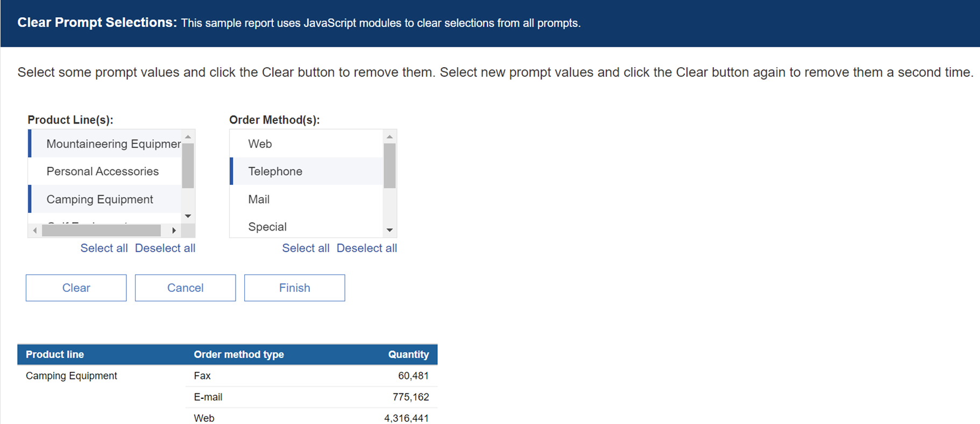The height and width of the screenshot is (424, 980).
Task: Click the Product Line list scroll-up arrow
Action: pyautogui.click(x=188, y=136)
